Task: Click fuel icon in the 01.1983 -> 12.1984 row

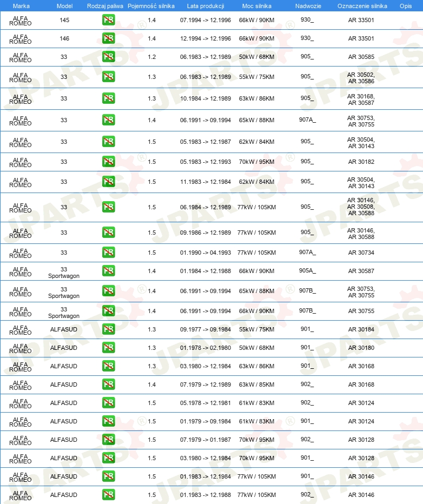Action: [109, 476]
